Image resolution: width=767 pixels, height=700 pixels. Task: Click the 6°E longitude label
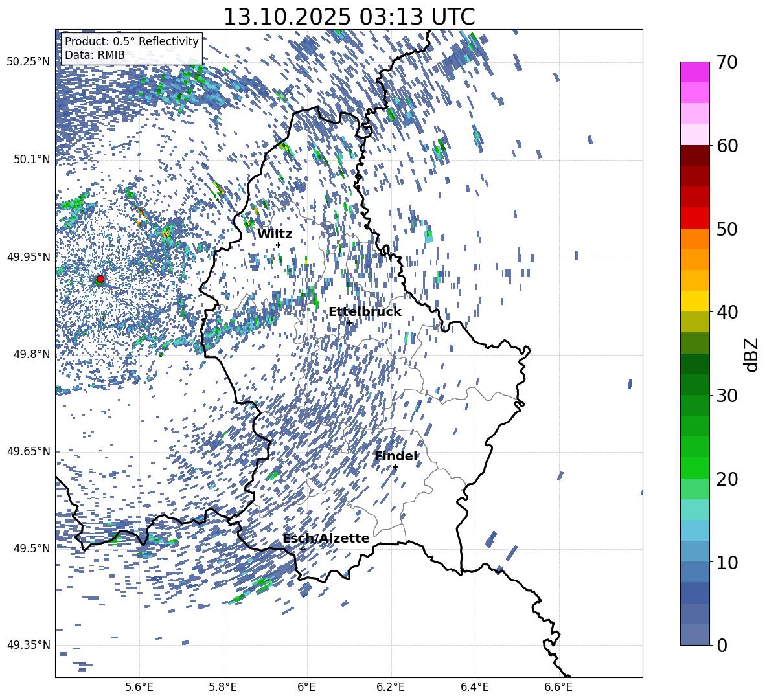pos(306,687)
